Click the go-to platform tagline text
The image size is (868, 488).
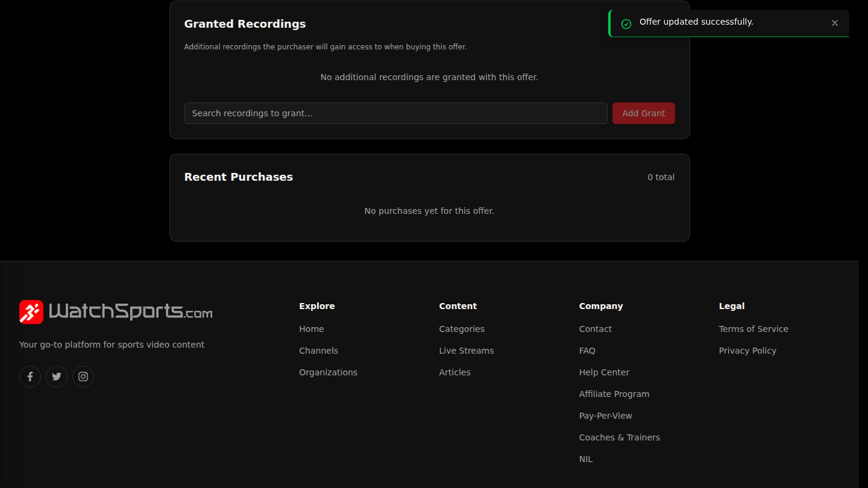(x=112, y=345)
